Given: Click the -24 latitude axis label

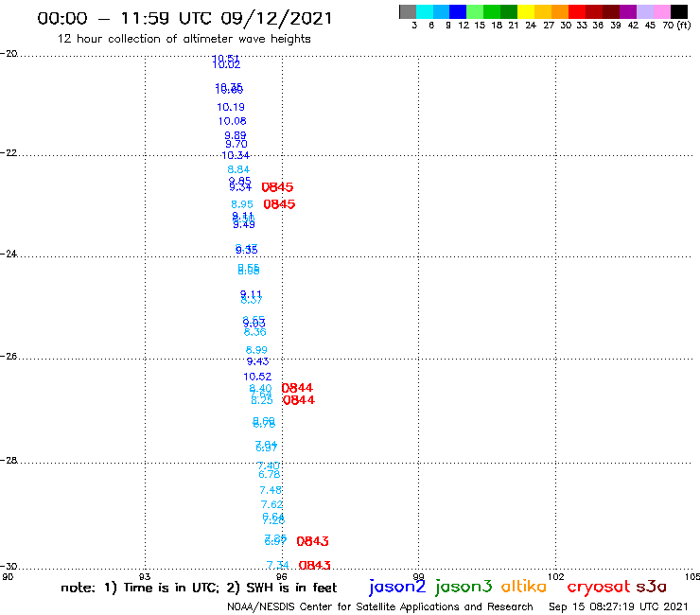Looking at the screenshot, I should 9,254.
